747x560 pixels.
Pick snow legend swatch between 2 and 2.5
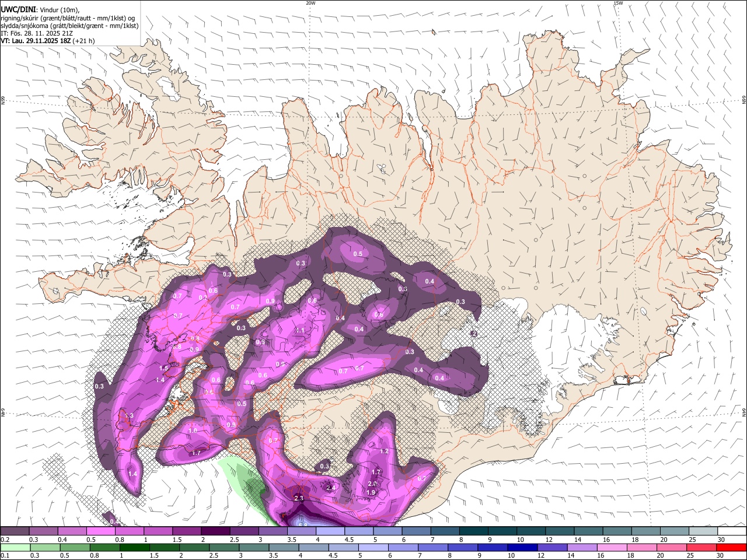(215, 531)
